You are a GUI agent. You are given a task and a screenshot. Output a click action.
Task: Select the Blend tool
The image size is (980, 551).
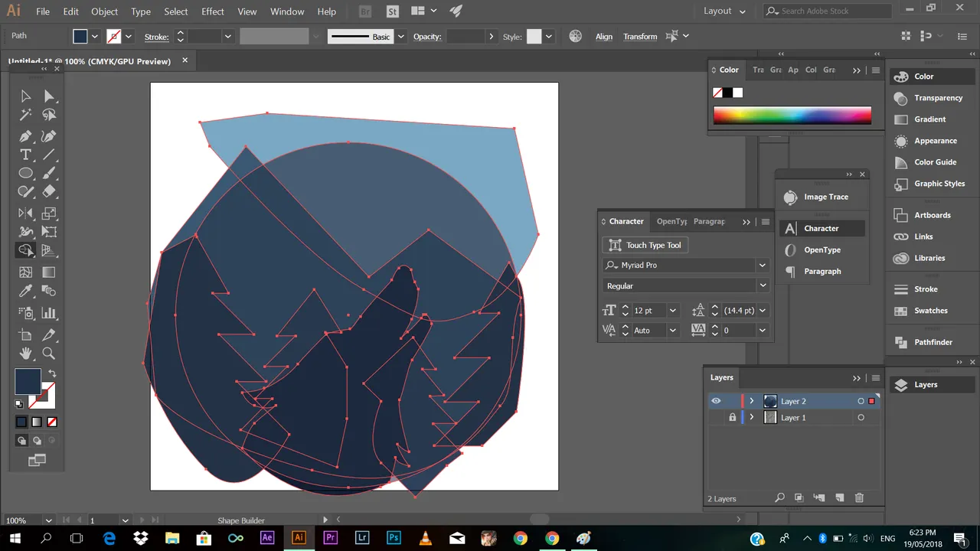[x=49, y=291]
